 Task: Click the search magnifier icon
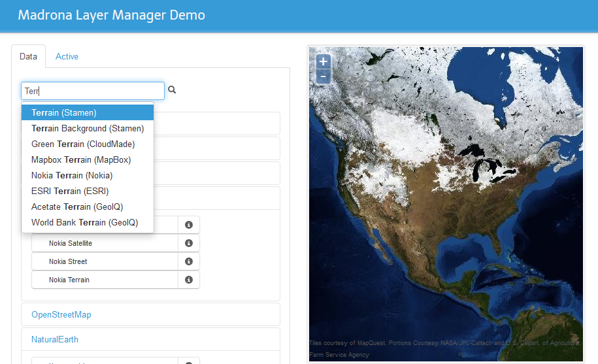point(172,90)
